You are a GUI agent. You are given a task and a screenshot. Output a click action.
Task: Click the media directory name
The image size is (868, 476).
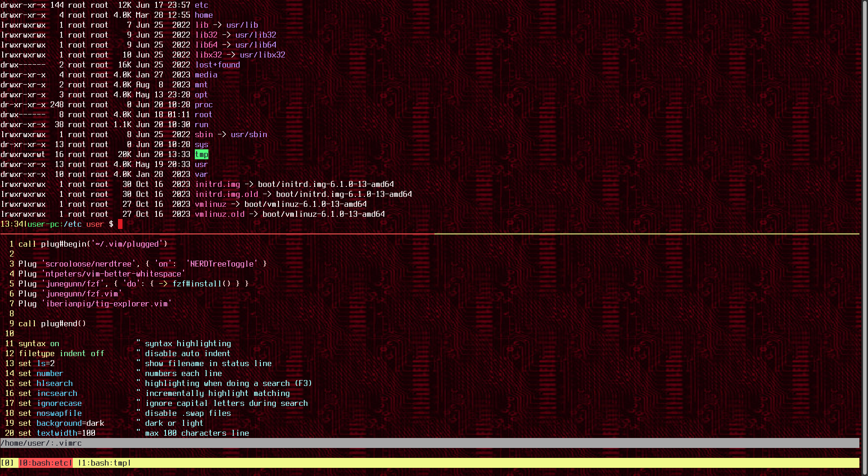tap(206, 75)
